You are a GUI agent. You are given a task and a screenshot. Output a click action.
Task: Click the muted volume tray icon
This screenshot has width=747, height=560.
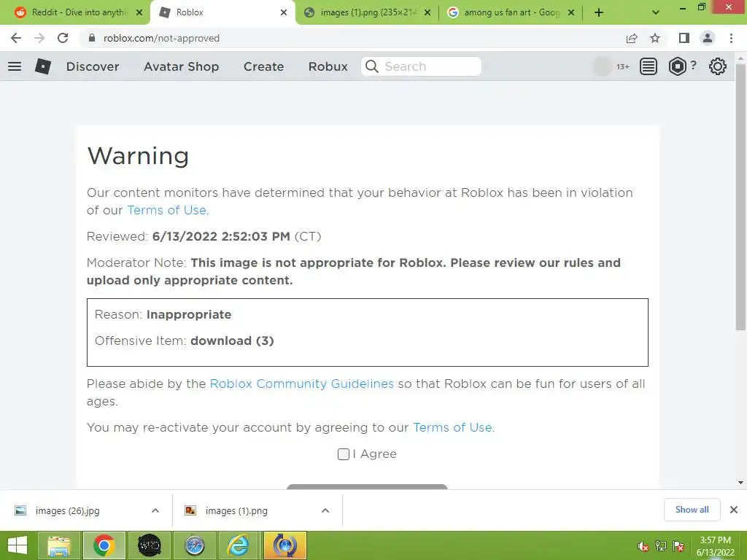(643, 546)
